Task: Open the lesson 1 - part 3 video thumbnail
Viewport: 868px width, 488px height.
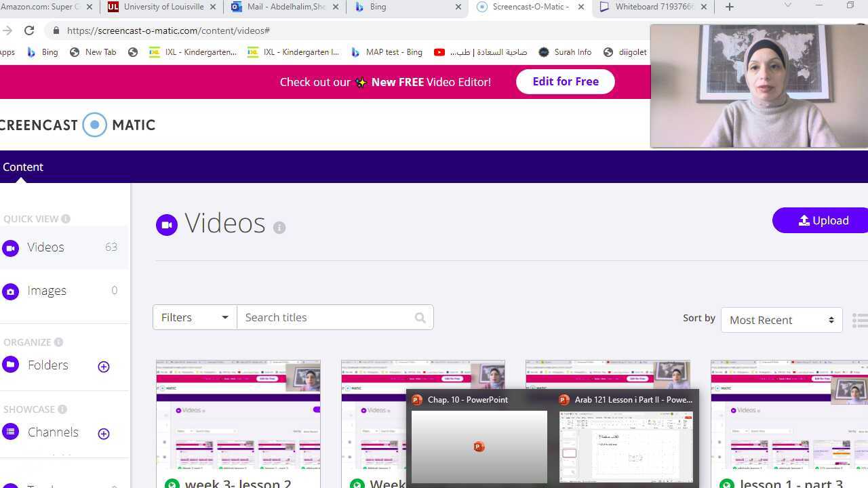Action: pos(789,415)
